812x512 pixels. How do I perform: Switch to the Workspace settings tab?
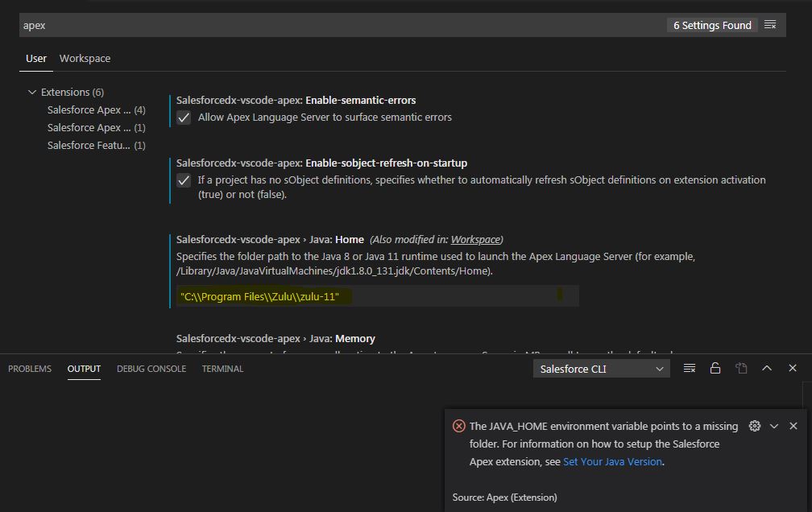point(85,59)
